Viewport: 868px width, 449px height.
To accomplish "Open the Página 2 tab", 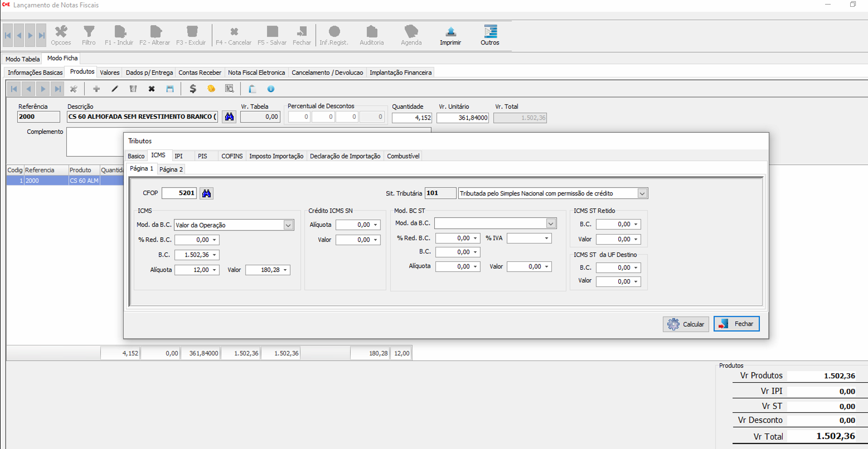I will point(171,169).
